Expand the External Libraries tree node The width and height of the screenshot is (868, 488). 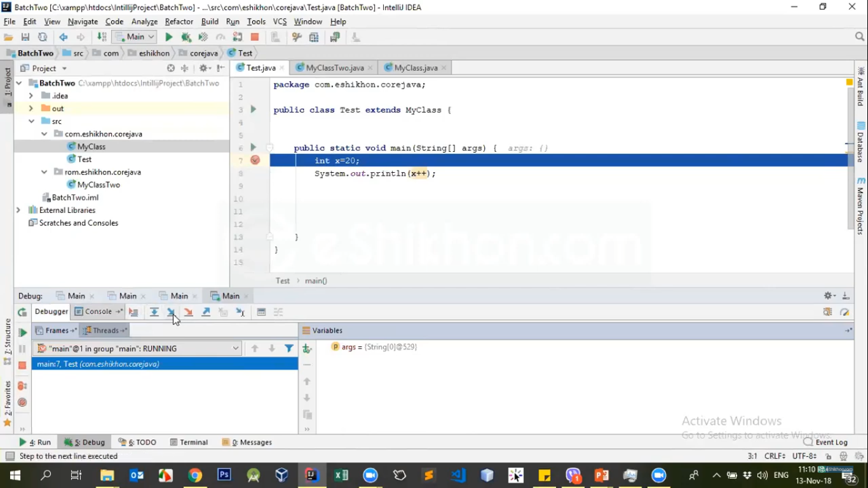pyautogui.click(x=18, y=210)
